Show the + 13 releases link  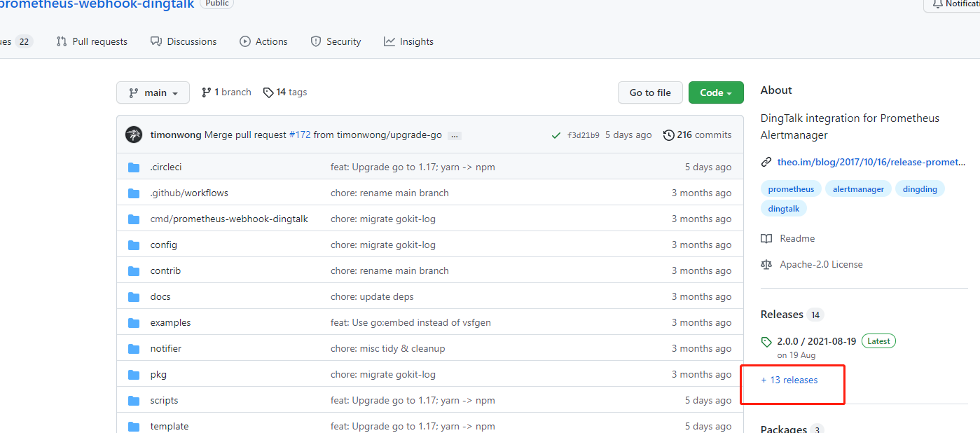[789, 380]
